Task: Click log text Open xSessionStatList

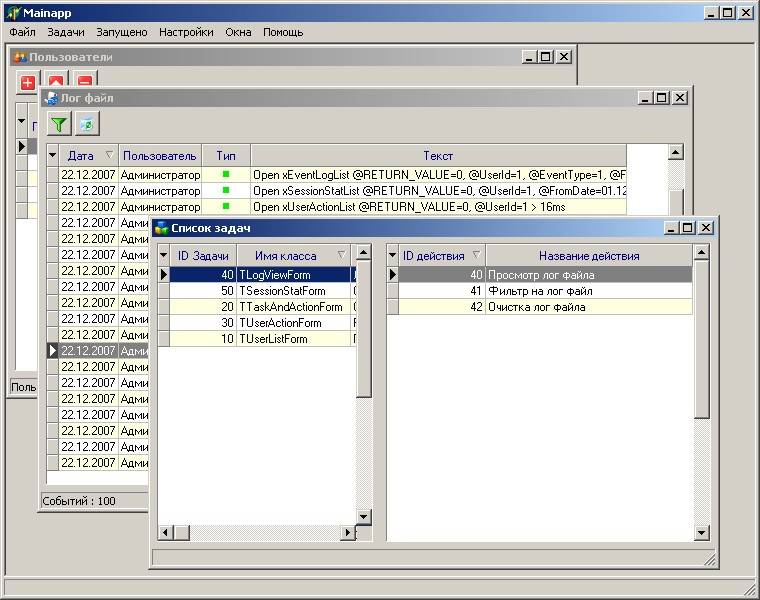Action: tap(438, 190)
